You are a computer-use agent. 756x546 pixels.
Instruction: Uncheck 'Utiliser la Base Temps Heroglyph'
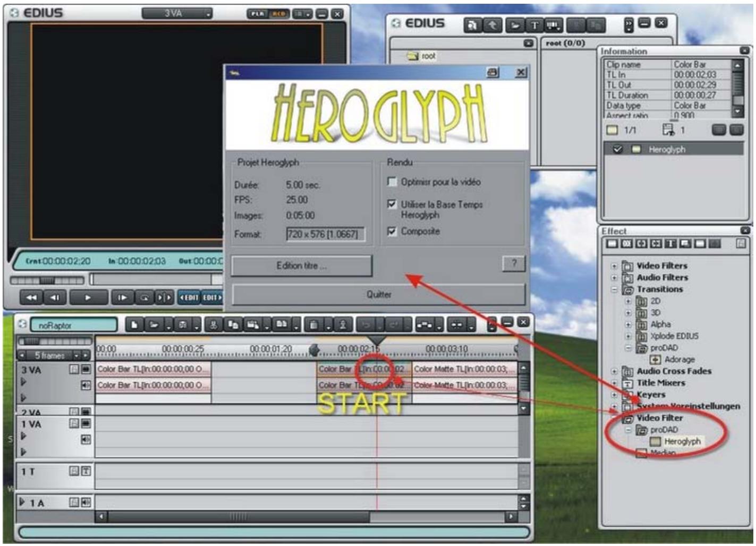(x=392, y=204)
